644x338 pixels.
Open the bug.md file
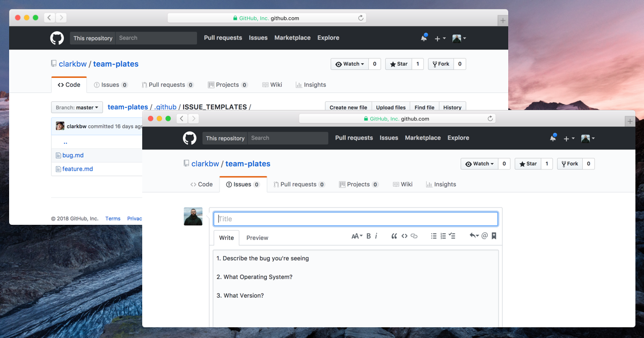73,156
